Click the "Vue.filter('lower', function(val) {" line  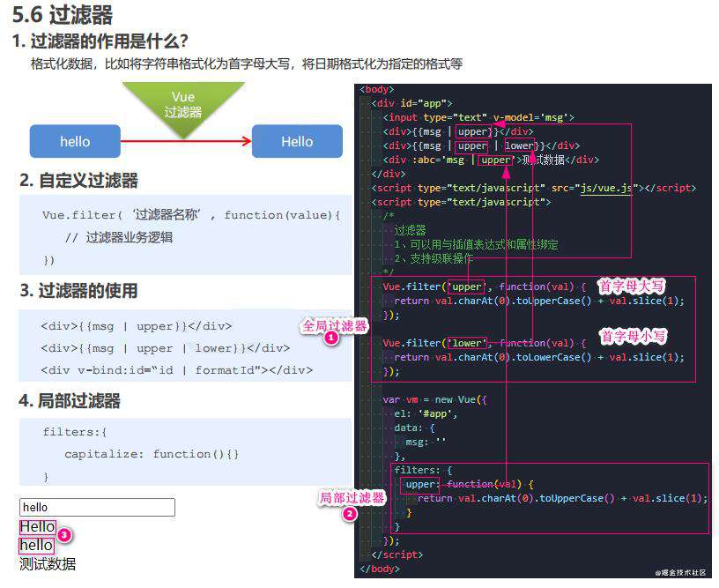(485, 343)
